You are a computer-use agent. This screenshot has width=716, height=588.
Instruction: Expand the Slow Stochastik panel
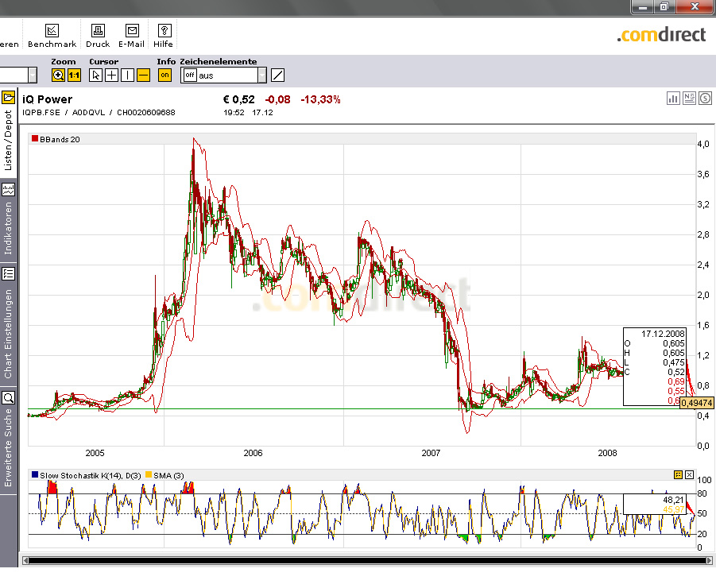point(677,475)
